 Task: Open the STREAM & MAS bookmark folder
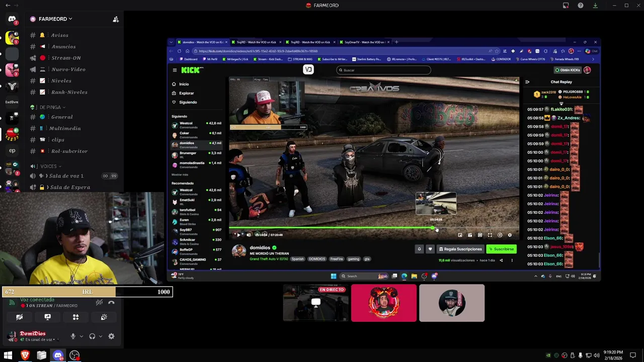(300, 59)
